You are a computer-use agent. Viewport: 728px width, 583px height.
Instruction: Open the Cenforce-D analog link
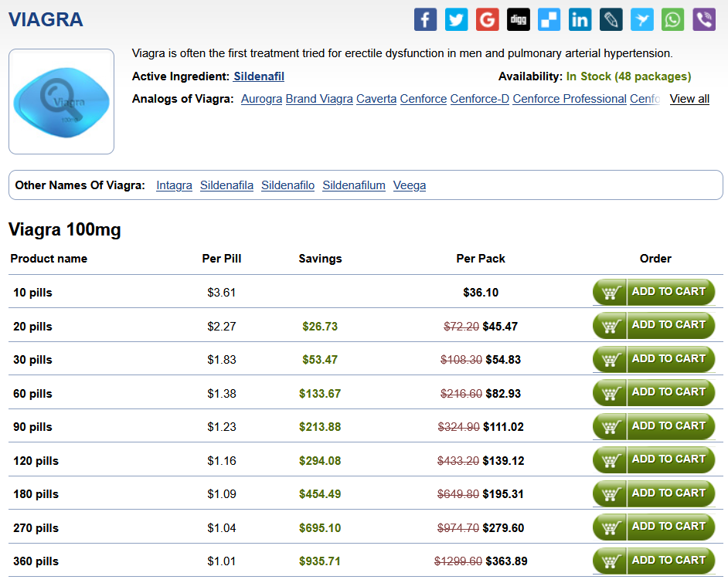tap(480, 99)
